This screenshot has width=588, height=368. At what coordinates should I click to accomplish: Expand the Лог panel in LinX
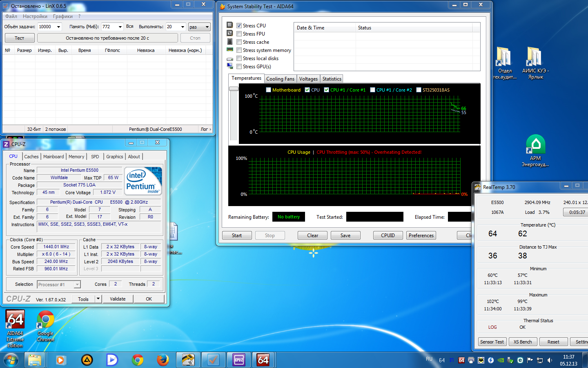(206, 129)
